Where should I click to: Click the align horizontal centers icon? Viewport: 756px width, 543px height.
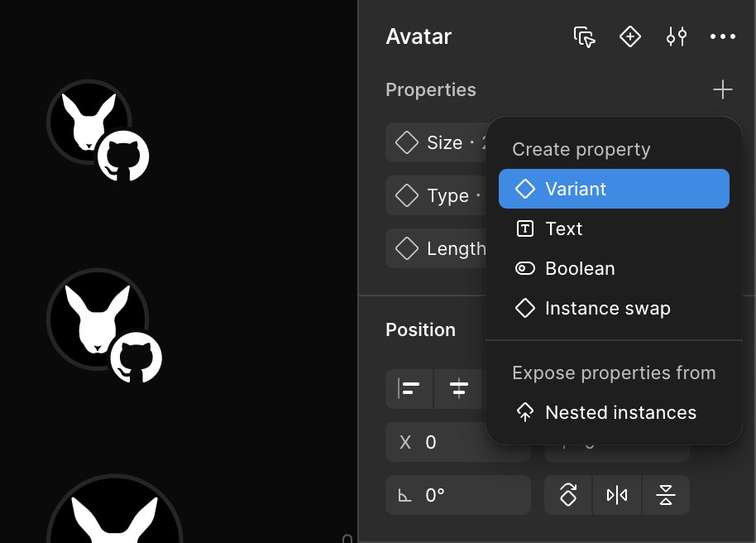coord(458,388)
